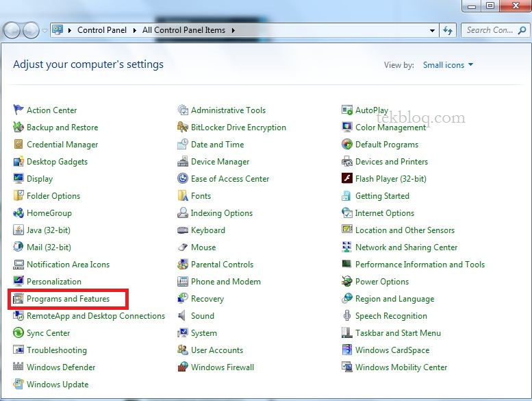Click the Windows CardSpace icon
Image resolution: width=532 pixels, height=401 pixels.
click(346, 350)
